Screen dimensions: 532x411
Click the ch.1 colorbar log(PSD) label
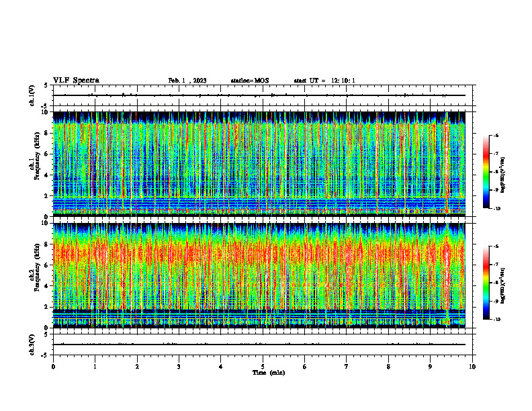[x=503, y=175]
